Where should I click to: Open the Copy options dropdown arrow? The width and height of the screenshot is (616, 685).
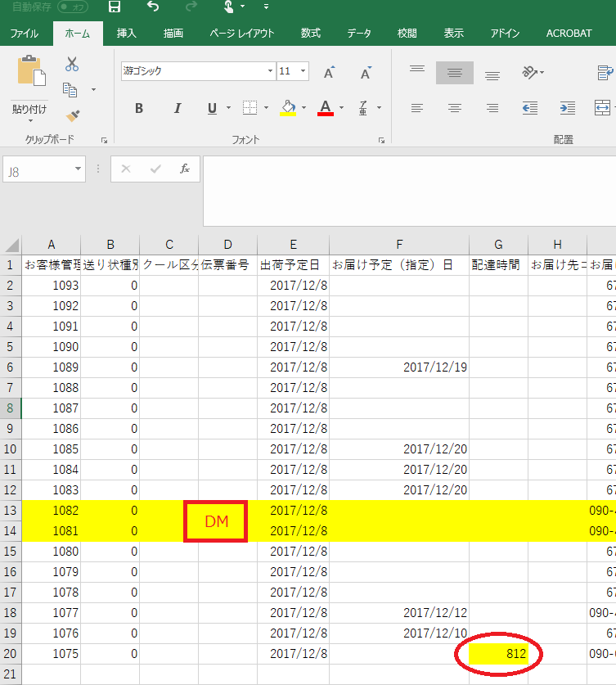point(93,89)
